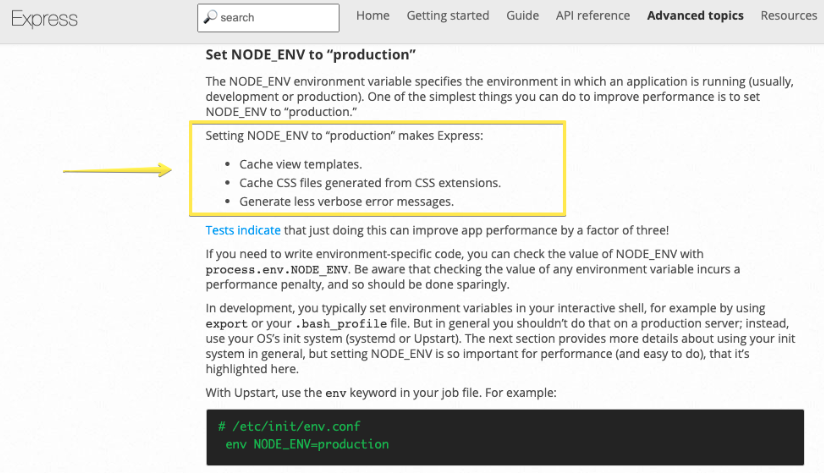Viewport: 824px width, 476px height.
Task: Go to API reference
Action: (593, 16)
